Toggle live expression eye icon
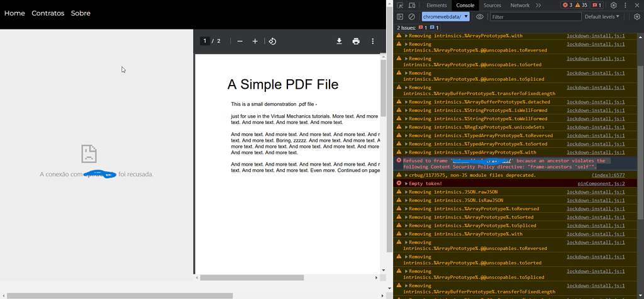 coord(480,17)
